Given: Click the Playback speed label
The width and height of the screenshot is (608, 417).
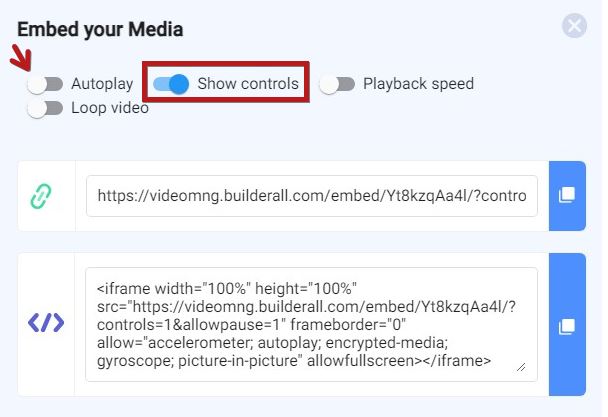Looking at the screenshot, I should coord(418,84).
